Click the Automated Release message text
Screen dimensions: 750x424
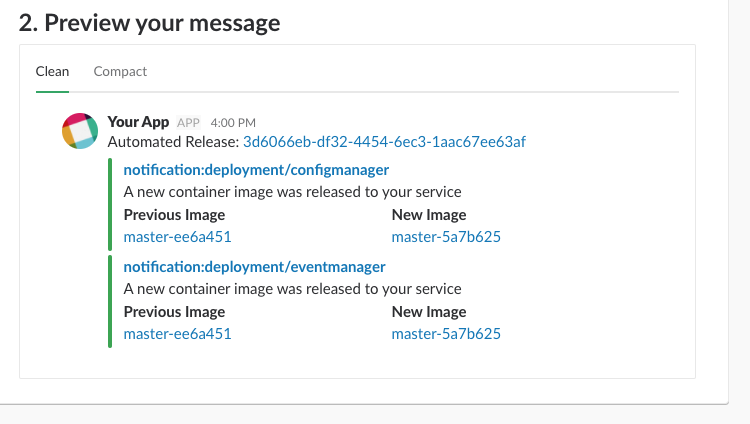173,142
